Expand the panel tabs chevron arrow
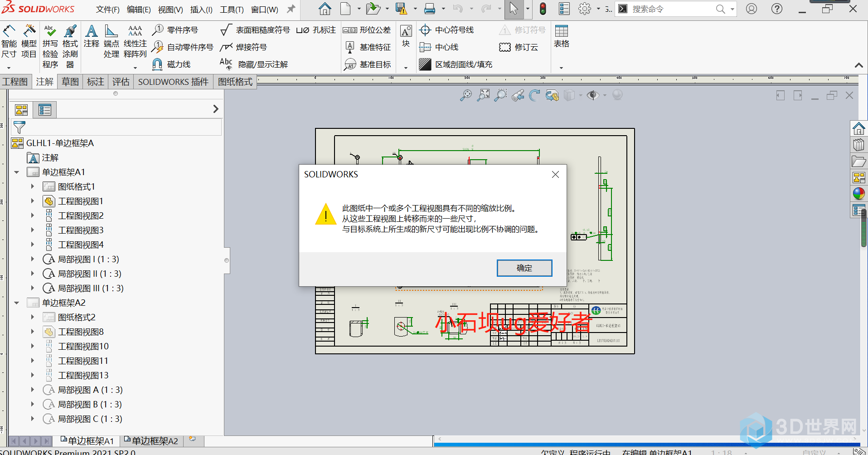 point(216,109)
